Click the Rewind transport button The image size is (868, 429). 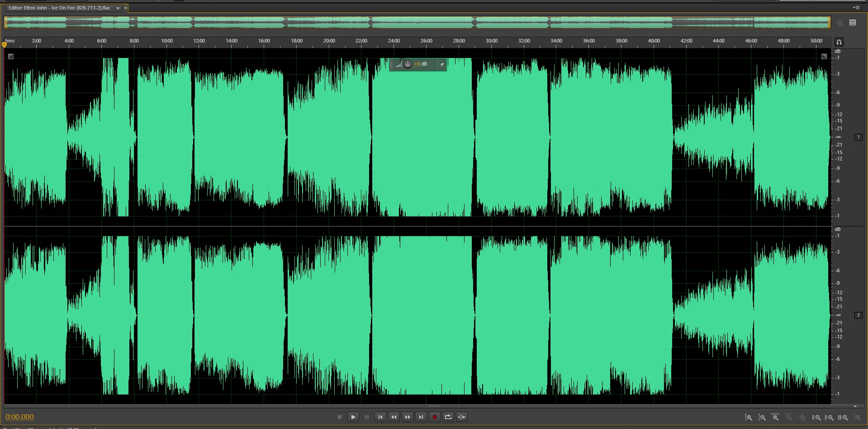pos(394,417)
